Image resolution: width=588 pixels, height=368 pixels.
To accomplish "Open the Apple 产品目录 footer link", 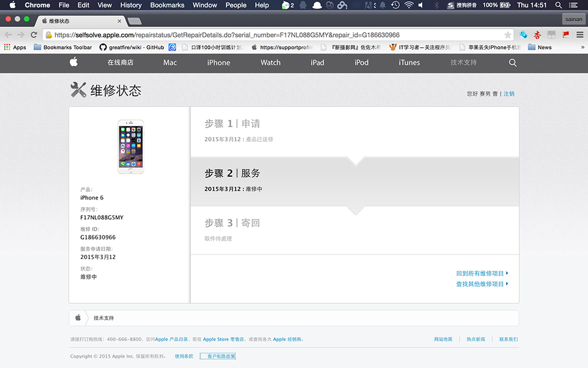I will 171,339.
